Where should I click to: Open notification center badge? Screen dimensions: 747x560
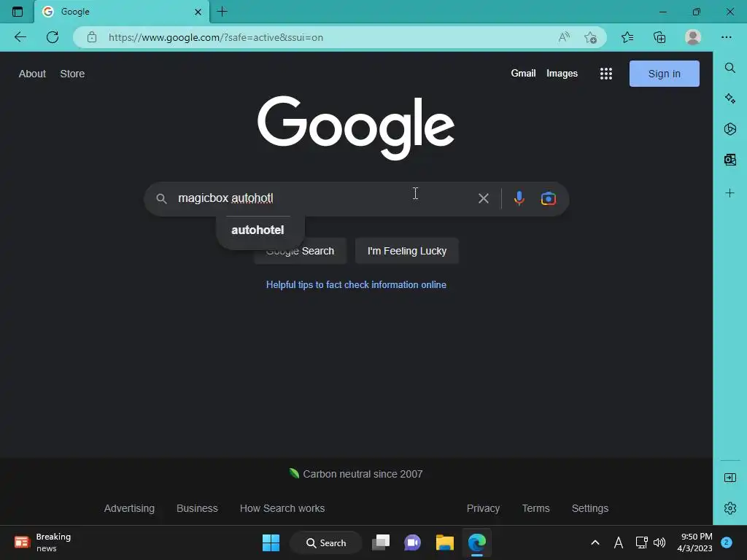click(x=727, y=542)
